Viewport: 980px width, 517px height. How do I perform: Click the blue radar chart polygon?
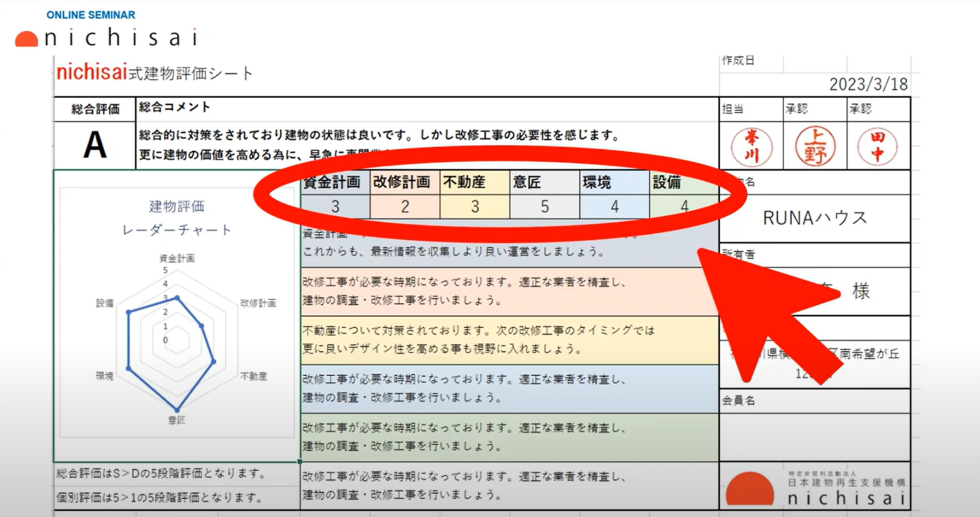pyautogui.click(x=171, y=354)
